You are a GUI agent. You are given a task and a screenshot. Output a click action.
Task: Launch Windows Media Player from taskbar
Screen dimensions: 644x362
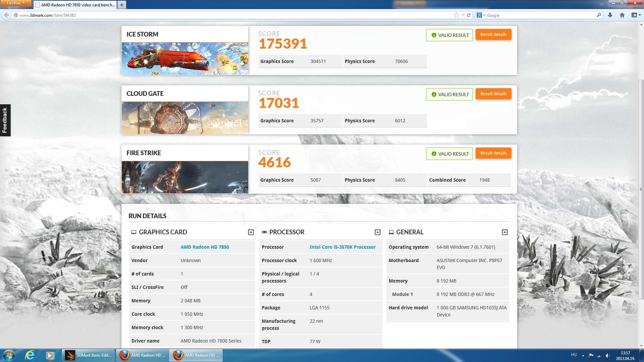50,355
